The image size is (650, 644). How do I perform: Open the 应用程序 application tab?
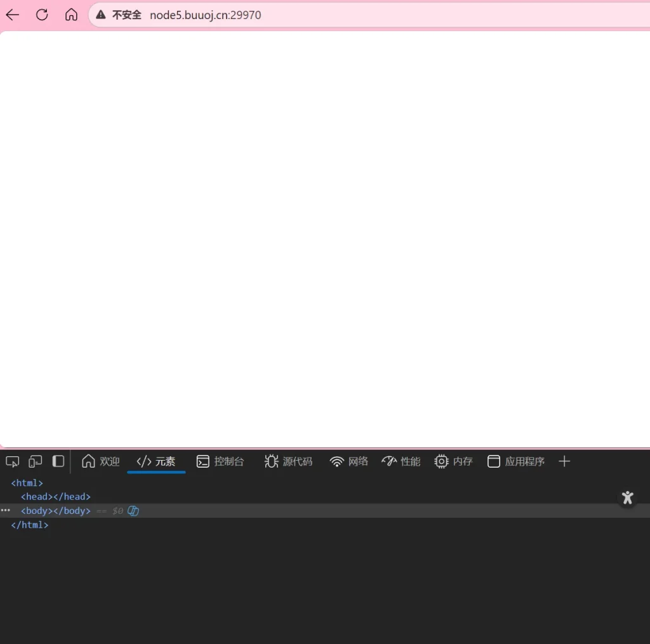(x=516, y=461)
